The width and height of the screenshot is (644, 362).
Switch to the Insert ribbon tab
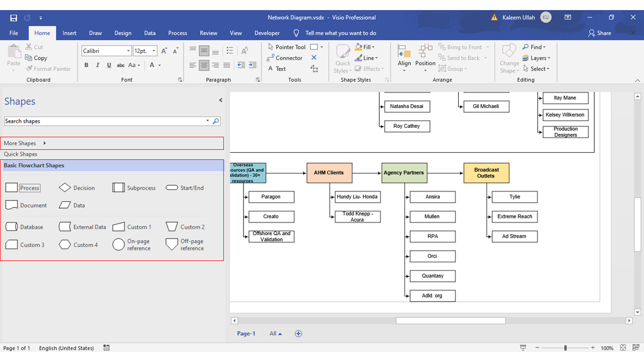click(x=69, y=33)
